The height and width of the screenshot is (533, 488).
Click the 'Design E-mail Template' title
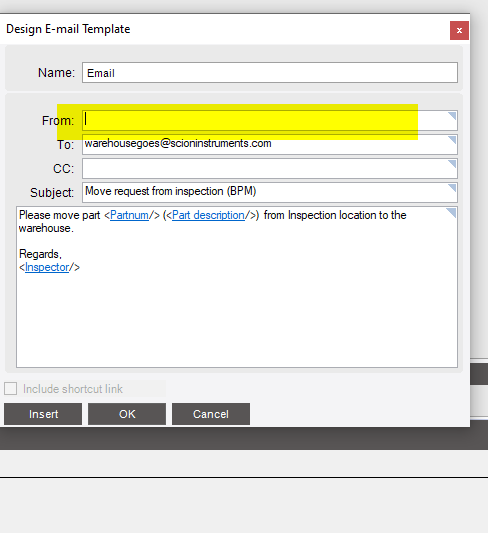(68, 29)
